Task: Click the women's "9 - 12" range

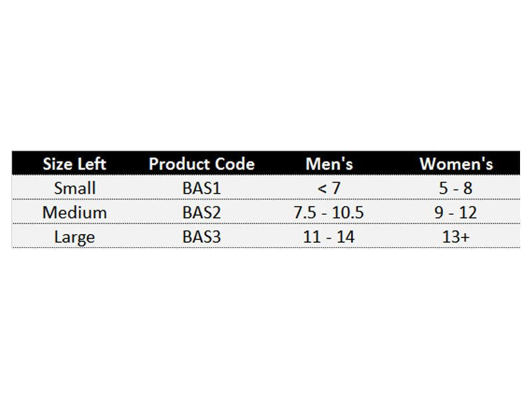Action: [x=456, y=213]
